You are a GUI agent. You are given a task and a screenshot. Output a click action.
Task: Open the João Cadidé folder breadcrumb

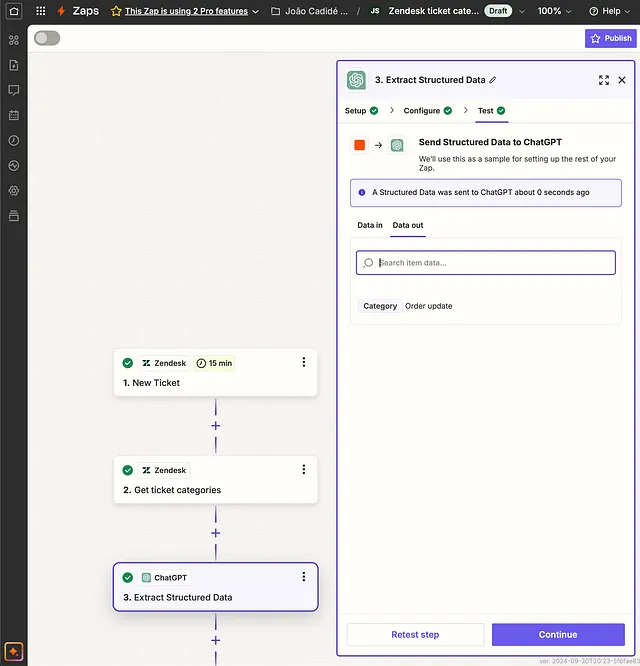coord(316,11)
